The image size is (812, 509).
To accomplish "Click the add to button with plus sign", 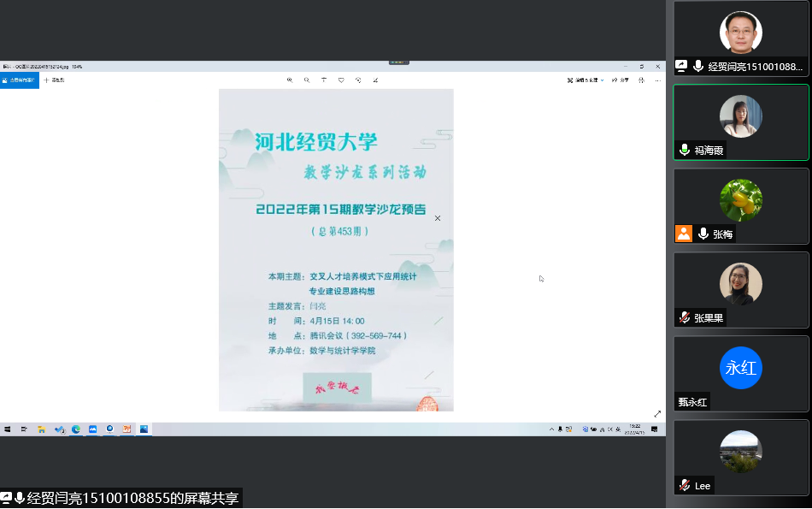I will tap(54, 80).
